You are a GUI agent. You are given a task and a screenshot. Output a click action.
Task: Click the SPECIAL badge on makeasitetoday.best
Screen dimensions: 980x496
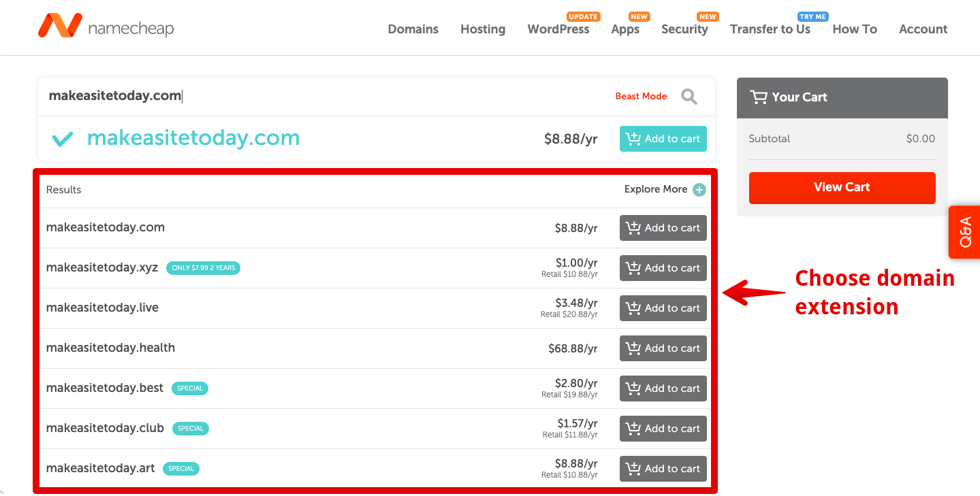tap(190, 388)
